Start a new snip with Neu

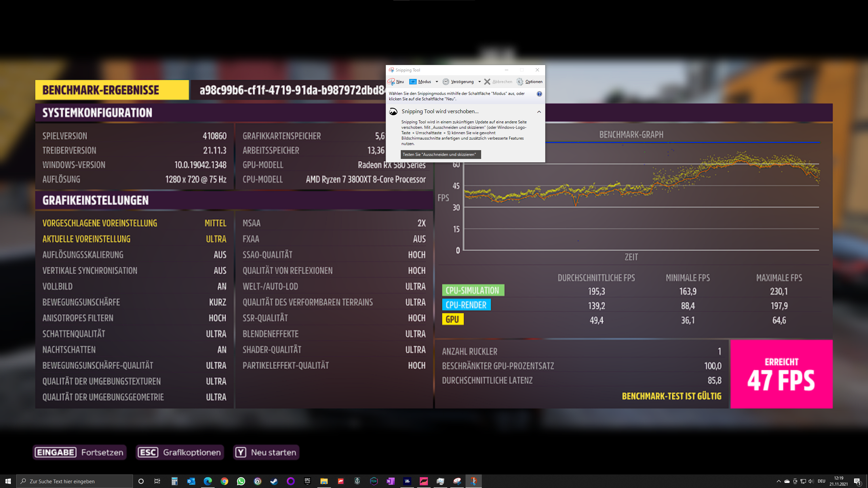396,82
